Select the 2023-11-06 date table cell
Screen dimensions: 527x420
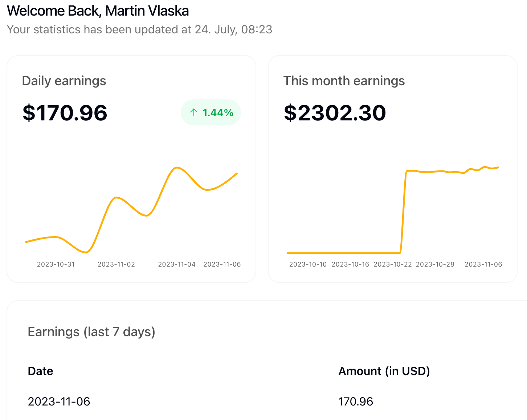[x=59, y=402]
